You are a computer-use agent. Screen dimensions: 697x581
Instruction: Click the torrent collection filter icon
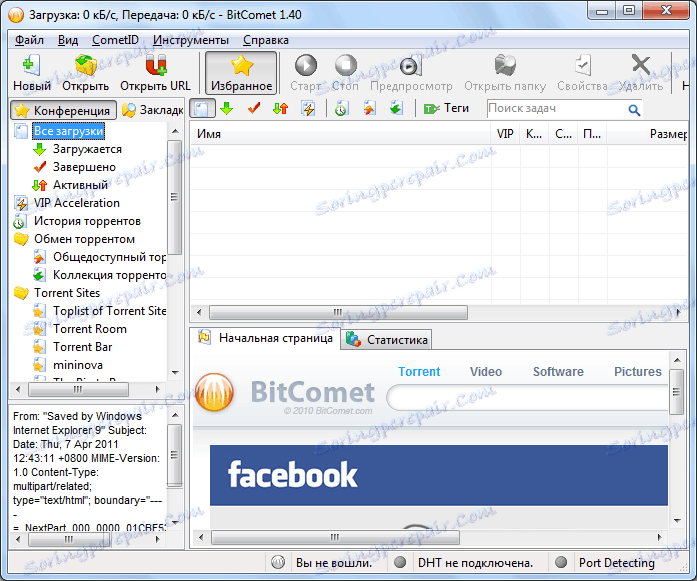[x=396, y=108]
